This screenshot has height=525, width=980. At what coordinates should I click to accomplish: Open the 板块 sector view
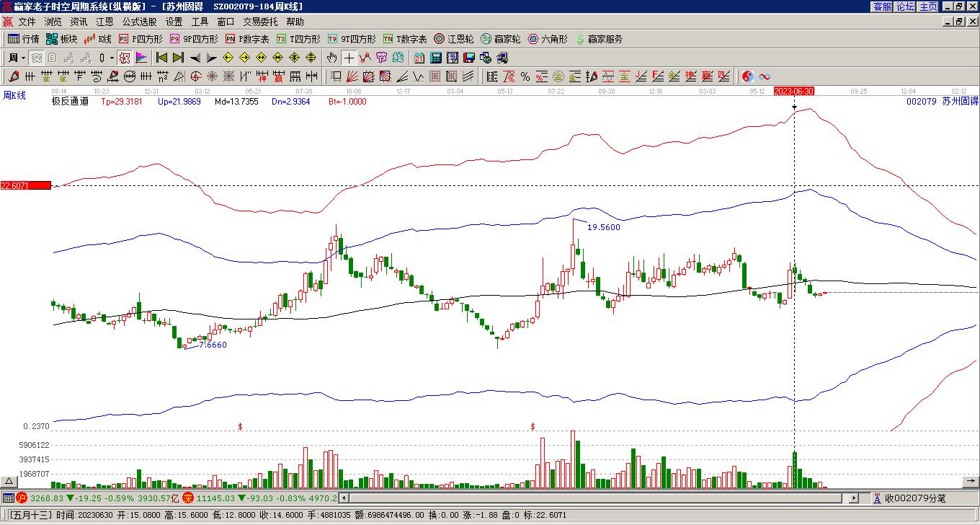pos(61,39)
